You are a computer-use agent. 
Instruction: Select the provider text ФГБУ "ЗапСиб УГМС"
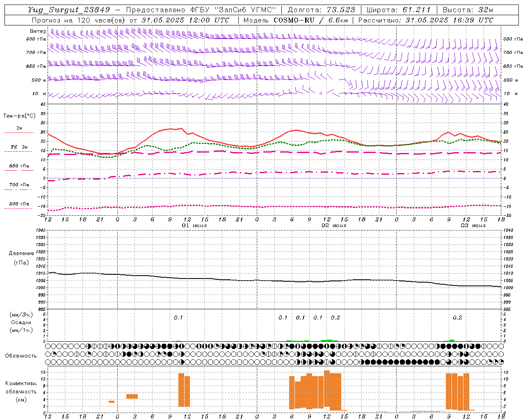pyautogui.click(x=233, y=10)
